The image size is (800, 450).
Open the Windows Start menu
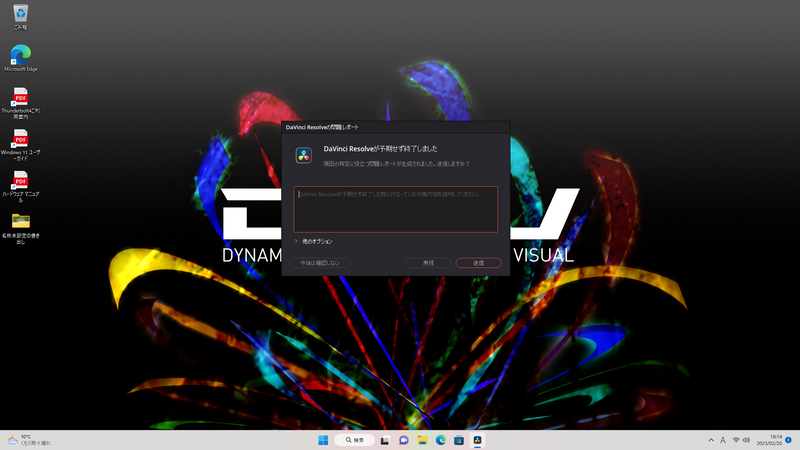(x=323, y=440)
